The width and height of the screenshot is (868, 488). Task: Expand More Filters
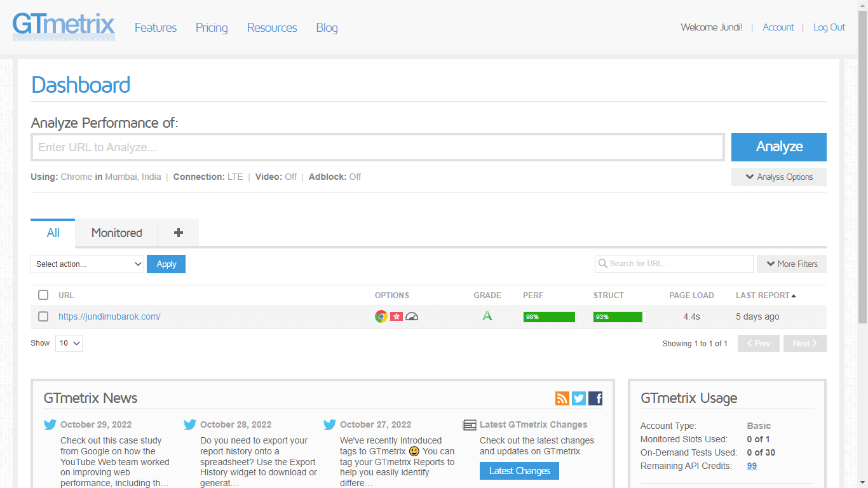(x=792, y=264)
